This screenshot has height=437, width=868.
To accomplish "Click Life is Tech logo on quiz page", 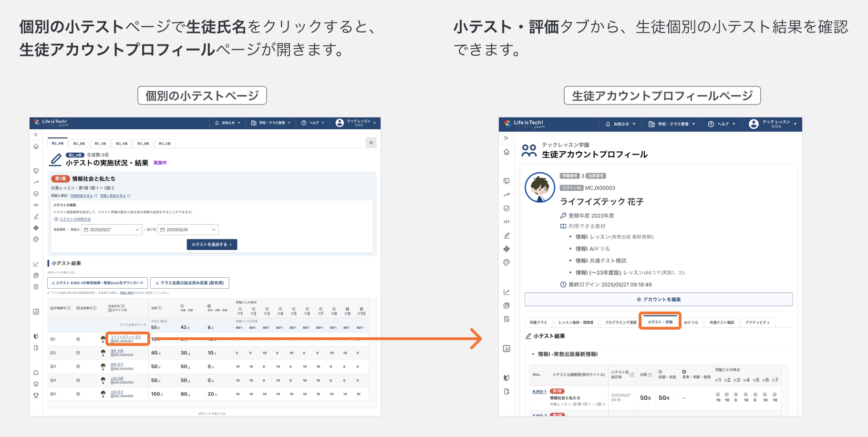I will click(x=52, y=123).
